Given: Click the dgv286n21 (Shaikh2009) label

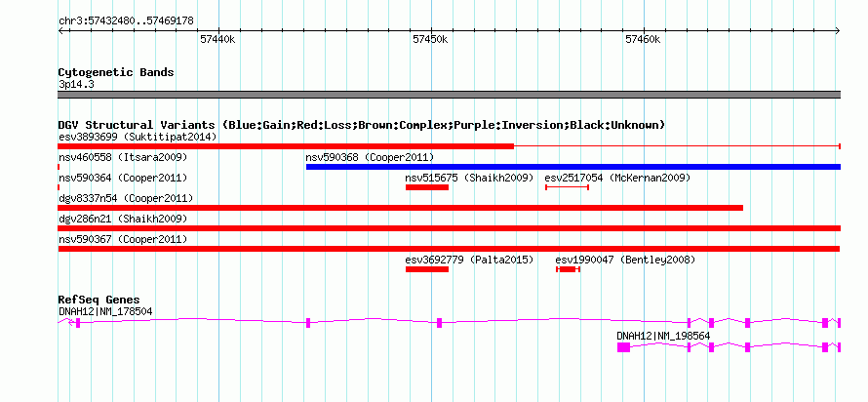Looking at the screenshot, I should pos(123,219).
